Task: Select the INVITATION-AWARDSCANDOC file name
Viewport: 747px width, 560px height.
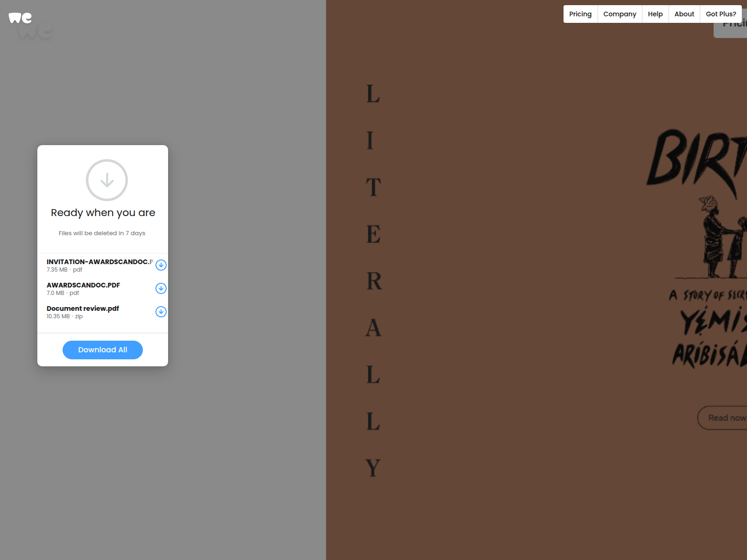Action: (x=100, y=262)
